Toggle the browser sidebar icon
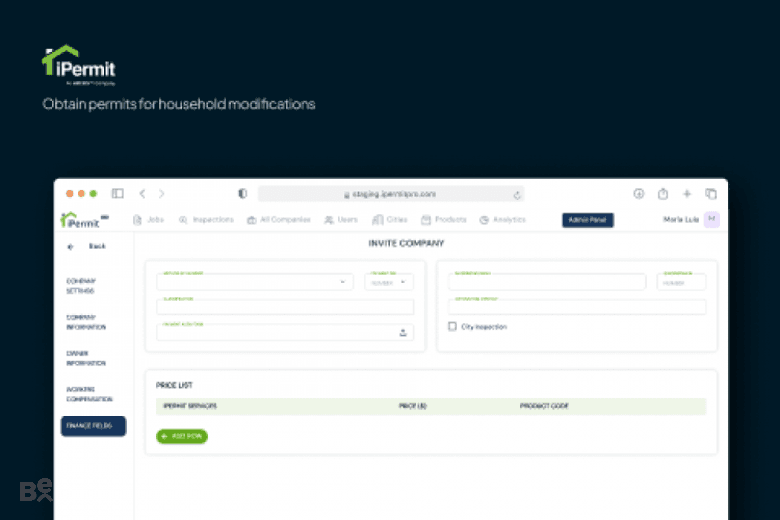The height and width of the screenshot is (520, 780). click(x=117, y=194)
